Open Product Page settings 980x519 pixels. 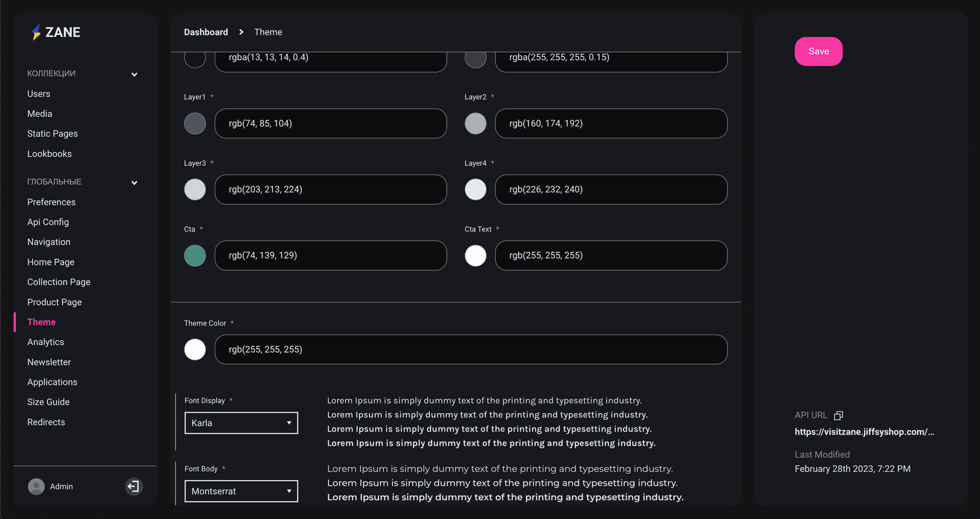click(x=54, y=302)
